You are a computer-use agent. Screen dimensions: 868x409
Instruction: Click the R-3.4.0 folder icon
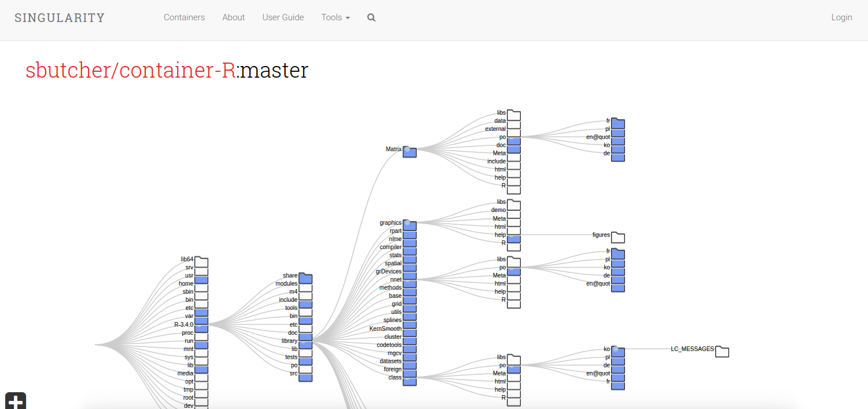pos(201,328)
